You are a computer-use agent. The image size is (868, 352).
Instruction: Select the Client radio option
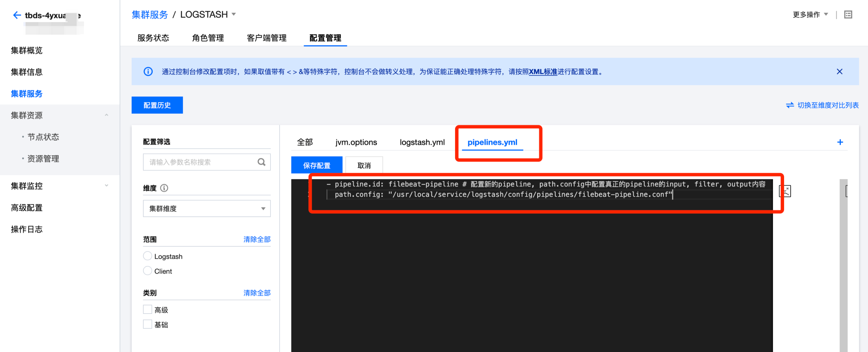coord(148,271)
